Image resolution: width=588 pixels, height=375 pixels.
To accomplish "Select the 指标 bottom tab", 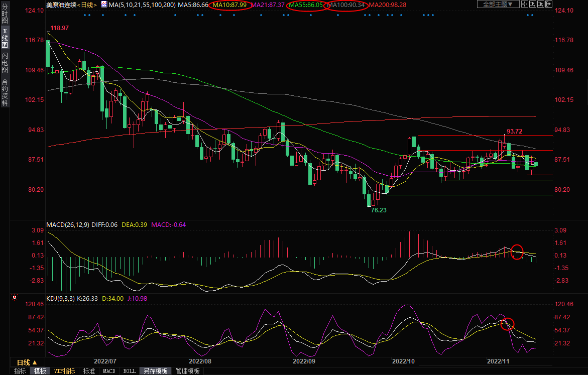I will pos(20,371).
